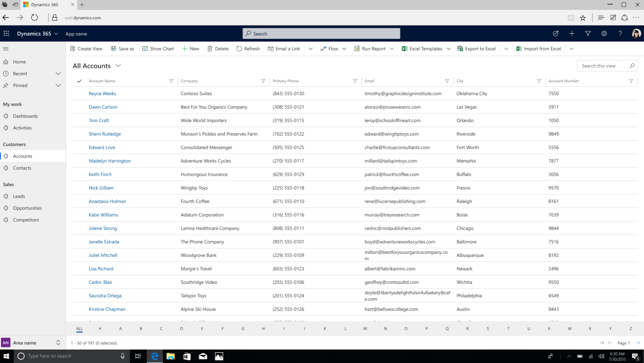Click New in the command bar
The width and height of the screenshot is (644, 363).
(190, 49)
